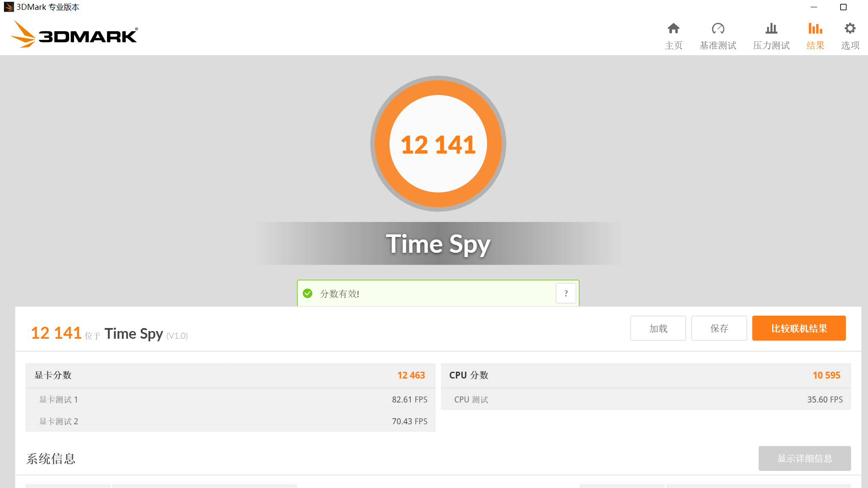The width and height of the screenshot is (868, 488).
Task: Maximize the 3DMark window
Action: point(843,7)
